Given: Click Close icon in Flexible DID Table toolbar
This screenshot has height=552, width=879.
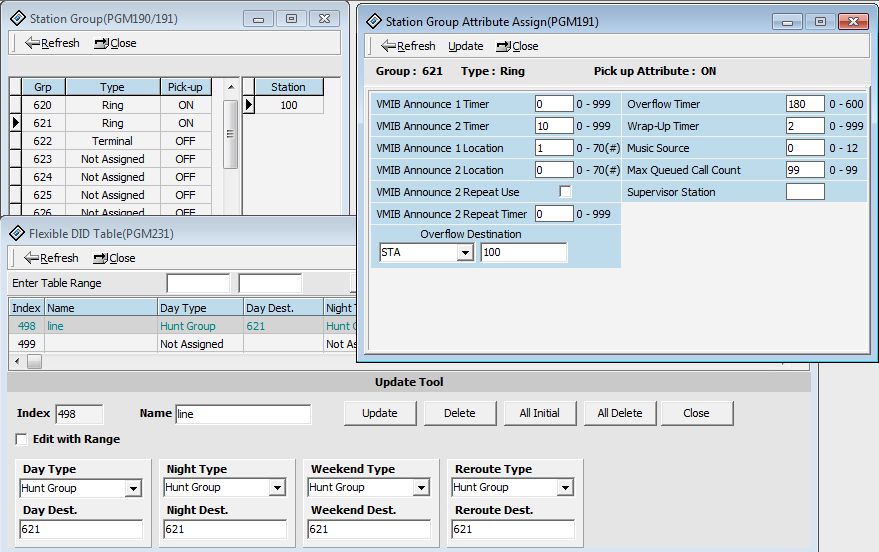Looking at the screenshot, I should (101, 258).
